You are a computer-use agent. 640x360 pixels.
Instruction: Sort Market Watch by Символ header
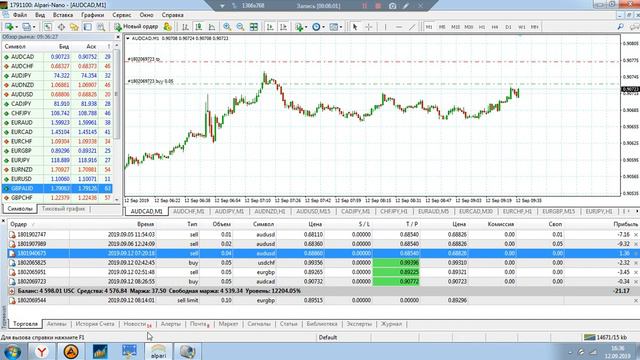coord(15,47)
